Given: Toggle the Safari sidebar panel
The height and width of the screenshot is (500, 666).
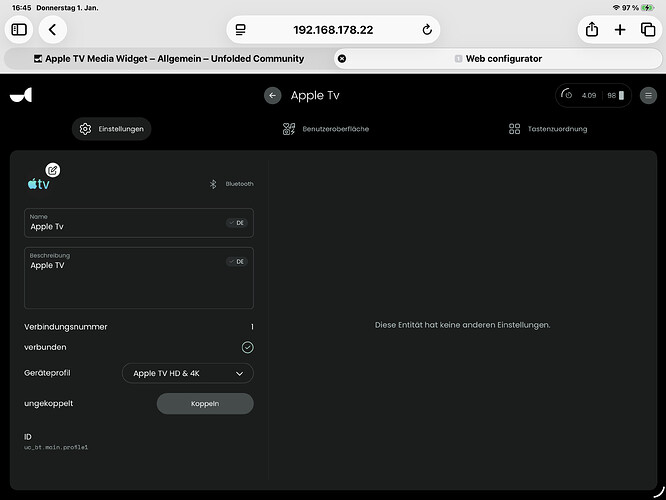Looking at the screenshot, I should (19, 30).
